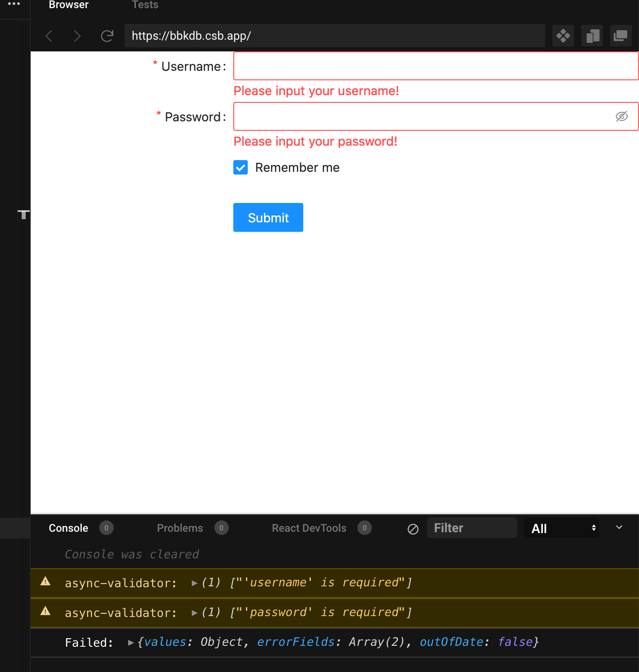Click the split view icon

point(592,36)
